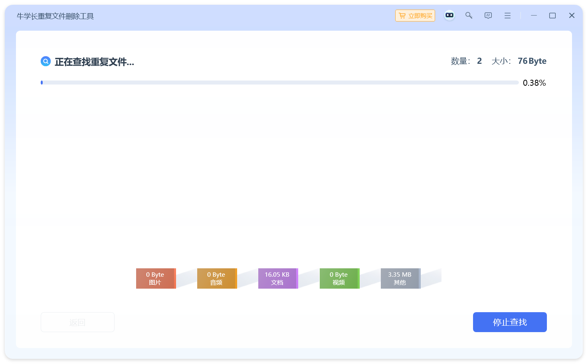Open the hamburger menu icon
Viewport: 588px width, 364px height.
pyautogui.click(x=507, y=16)
